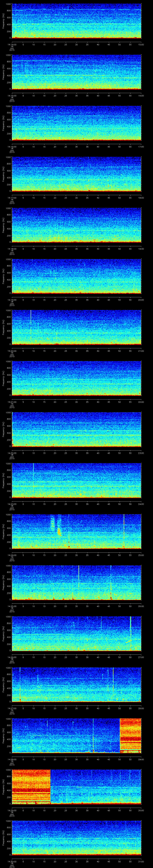Screen dimensions: 153x868
Task: Click "Frequency (Hz)" label of the 14:14:00 panel
Action: pyautogui.click(x=3, y=21)
